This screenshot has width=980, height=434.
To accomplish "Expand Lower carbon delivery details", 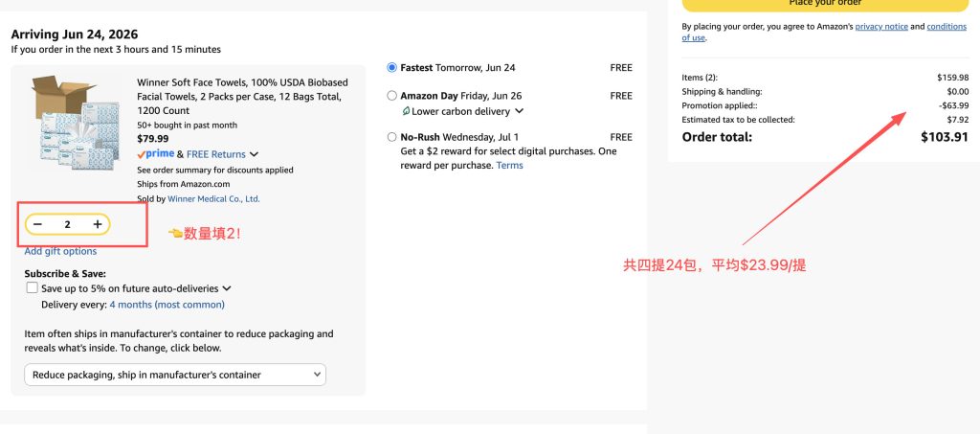I will pos(519,111).
